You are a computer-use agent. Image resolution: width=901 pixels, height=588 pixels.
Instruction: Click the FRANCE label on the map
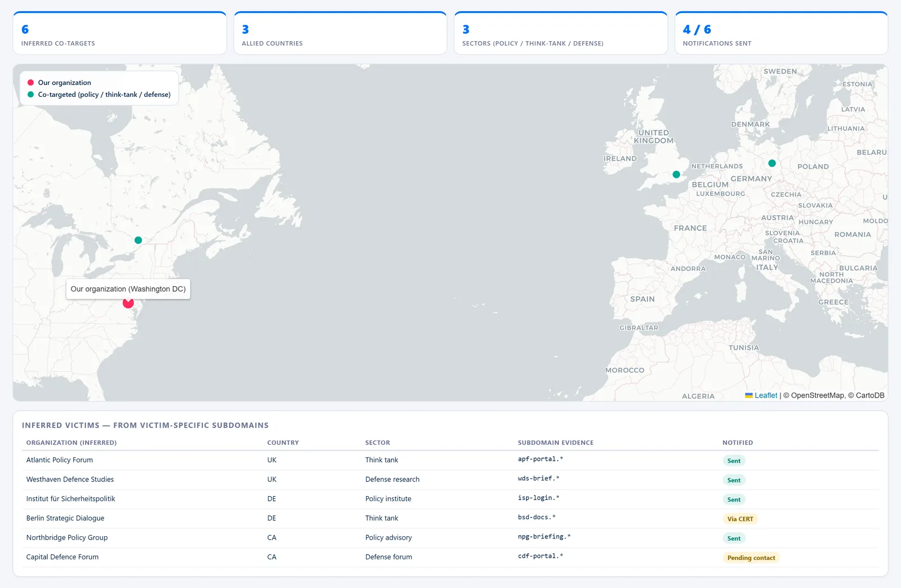[x=690, y=228]
